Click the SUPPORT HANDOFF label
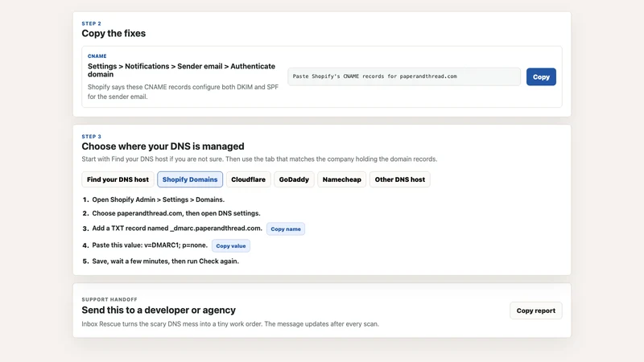644x362 pixels. [109, 299]
